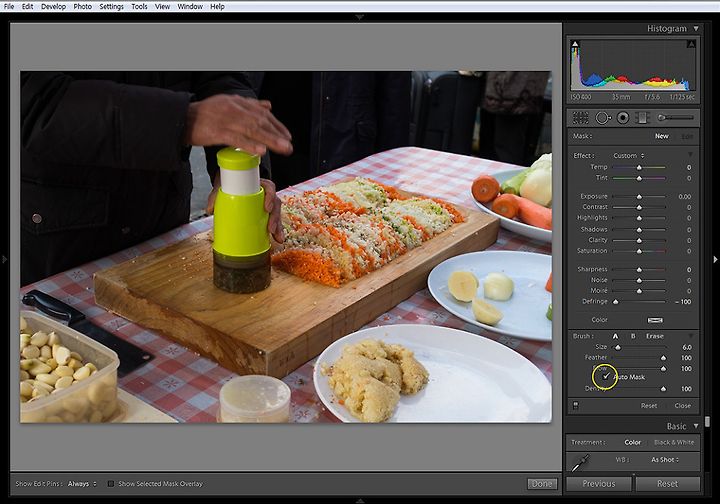Screen dimensions: 720x504
Task: Open the Settings menu
Action: click(112, 6)
